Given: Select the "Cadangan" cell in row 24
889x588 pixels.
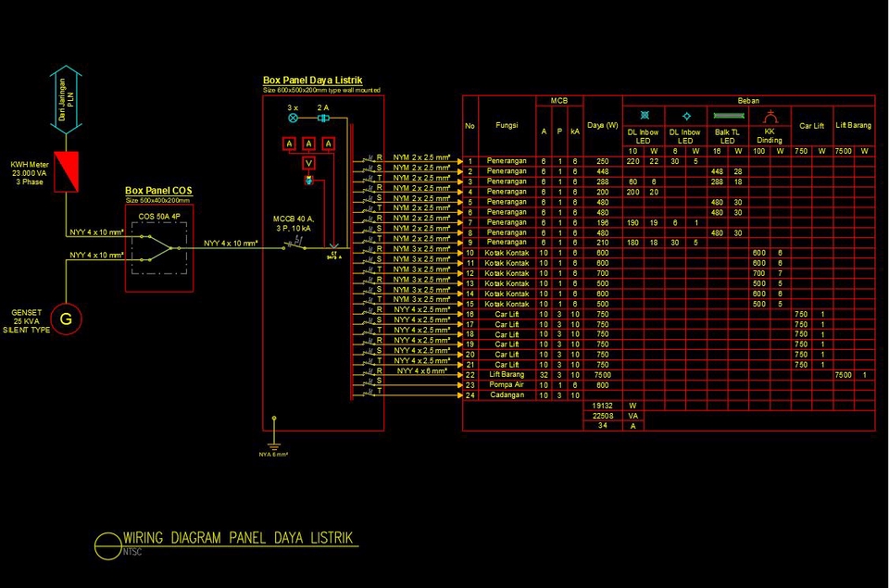Looking at the screenshot, I should [507, 394].
